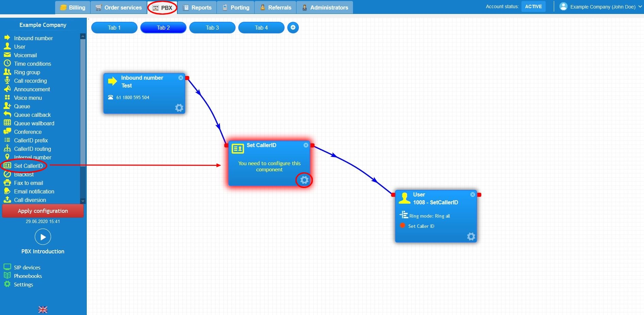Click the phone number 61 1800 595 504
644x315 pixels.
click(x=133, y=97)
